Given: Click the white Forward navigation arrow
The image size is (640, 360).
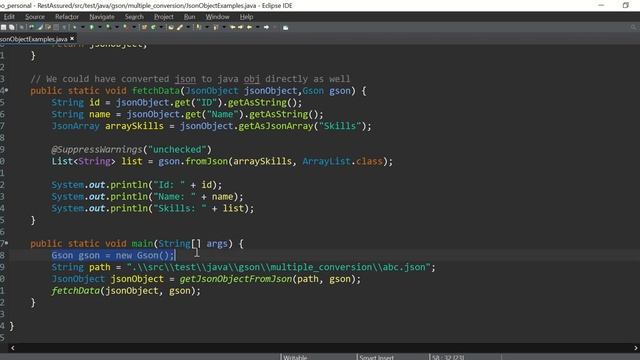Looking at the screenshot, I should [266, 27].
